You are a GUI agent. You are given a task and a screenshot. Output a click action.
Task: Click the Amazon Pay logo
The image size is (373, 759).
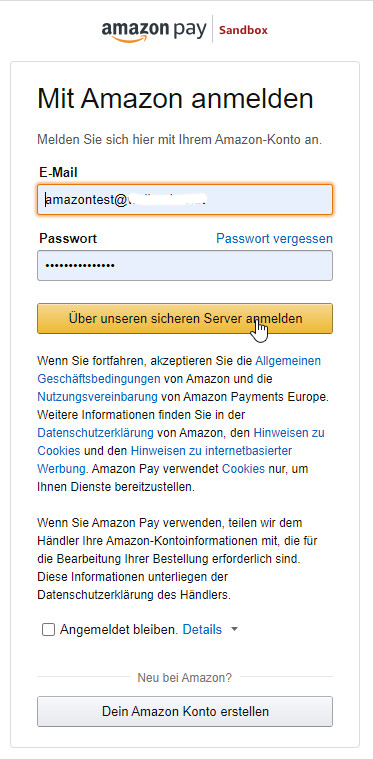point(154,30)
